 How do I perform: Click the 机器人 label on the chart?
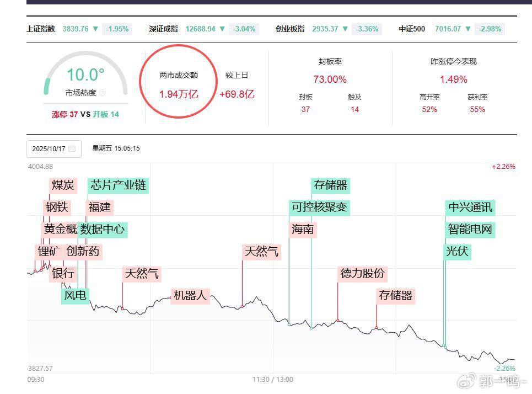(x=190, y=296)
